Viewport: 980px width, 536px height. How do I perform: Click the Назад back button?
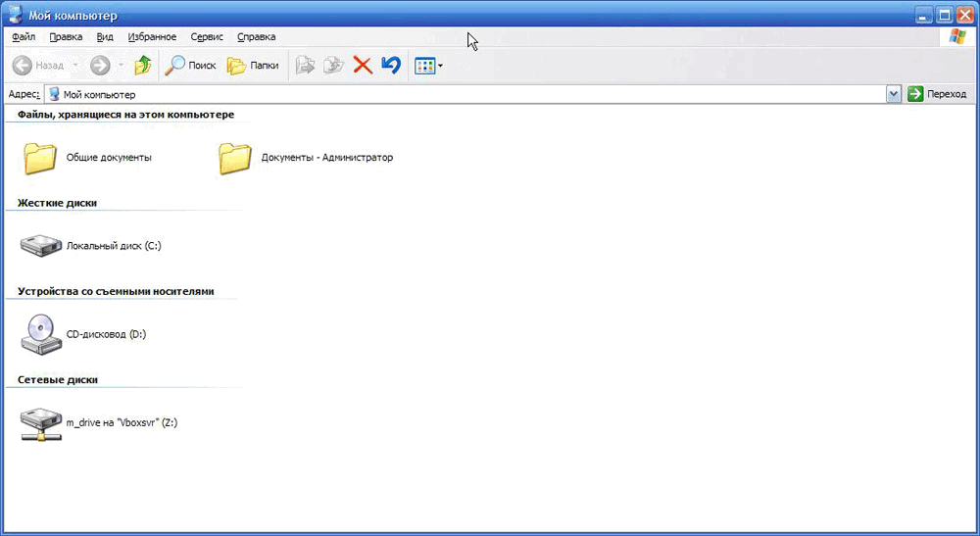tap(39, 66)
